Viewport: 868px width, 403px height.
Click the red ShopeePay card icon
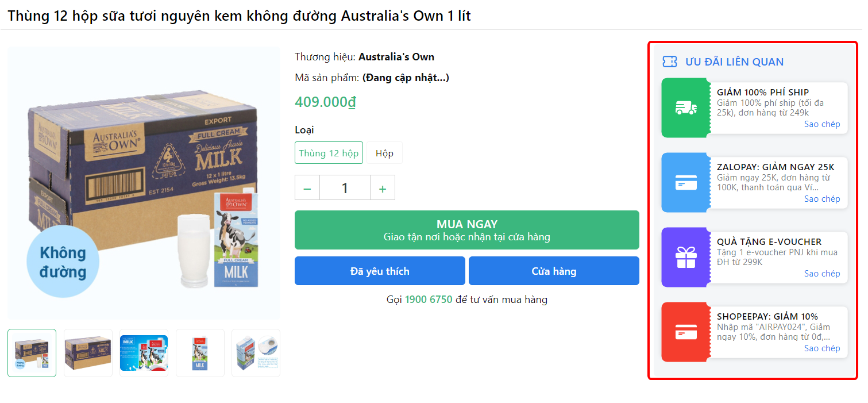[686, 332]
